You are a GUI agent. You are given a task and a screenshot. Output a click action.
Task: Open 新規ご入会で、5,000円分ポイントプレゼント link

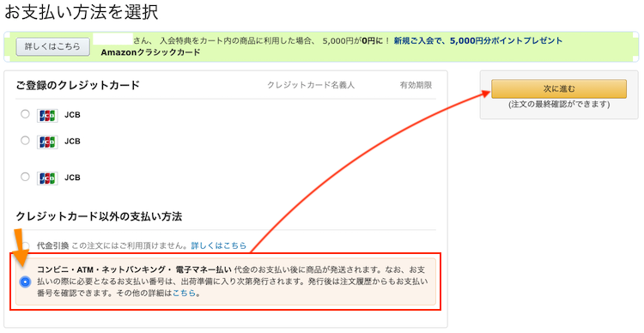click(477, 40)
